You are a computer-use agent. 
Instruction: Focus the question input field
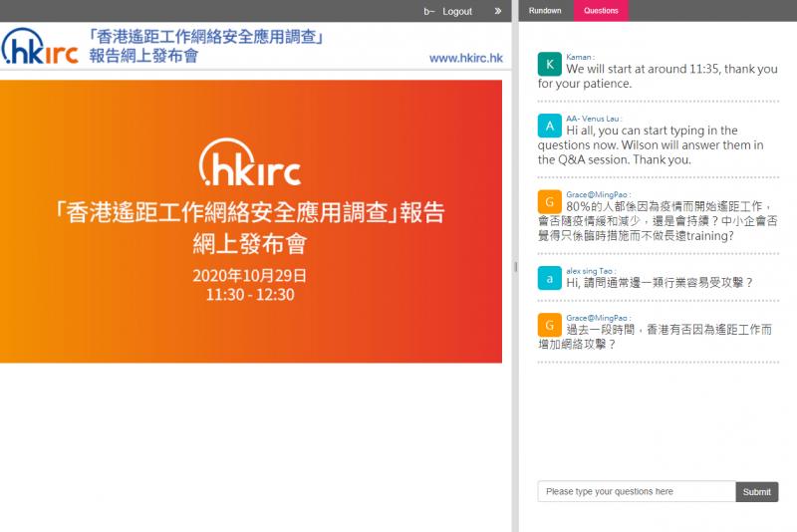[637, 491]
